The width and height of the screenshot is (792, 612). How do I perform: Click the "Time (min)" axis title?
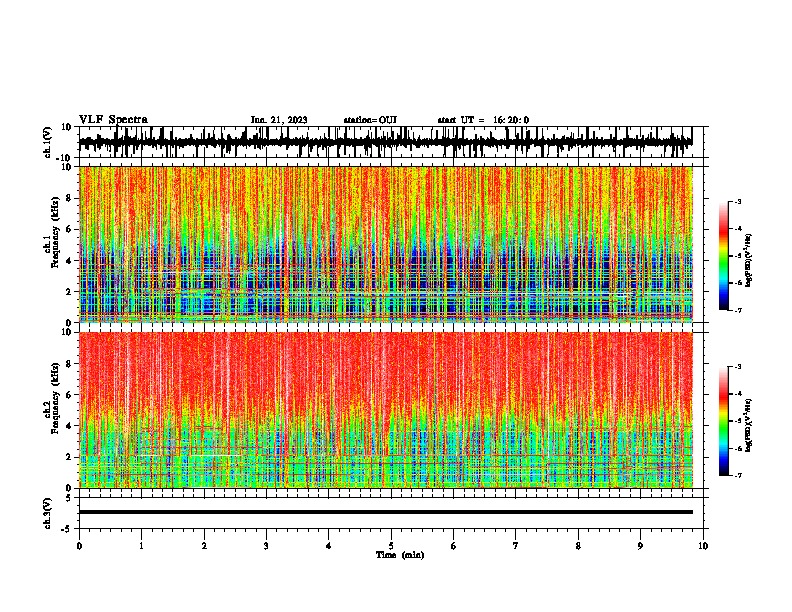400,555
